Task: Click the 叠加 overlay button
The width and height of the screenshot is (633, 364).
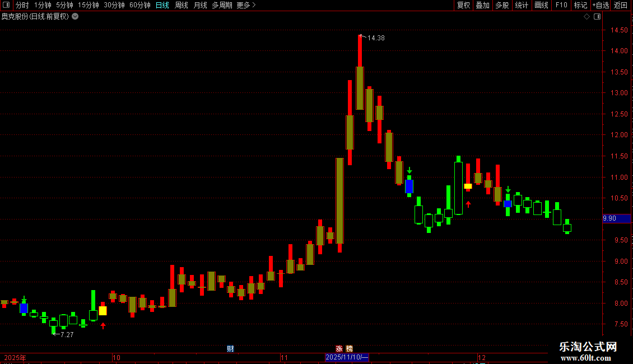Action: click(x=482, y=5)
